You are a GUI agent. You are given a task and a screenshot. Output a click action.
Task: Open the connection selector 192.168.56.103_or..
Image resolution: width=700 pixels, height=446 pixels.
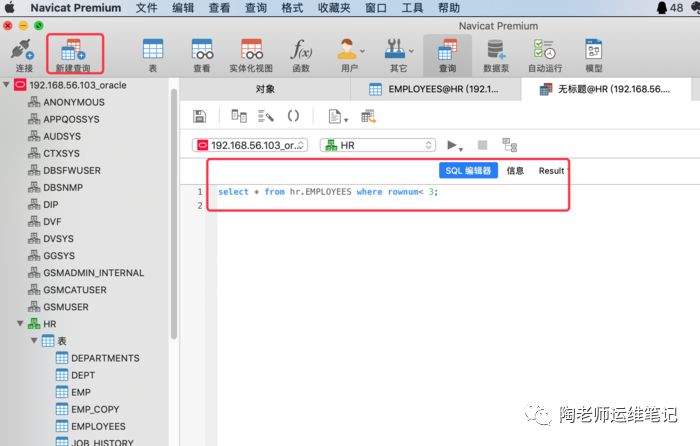(x=250, y=145)
